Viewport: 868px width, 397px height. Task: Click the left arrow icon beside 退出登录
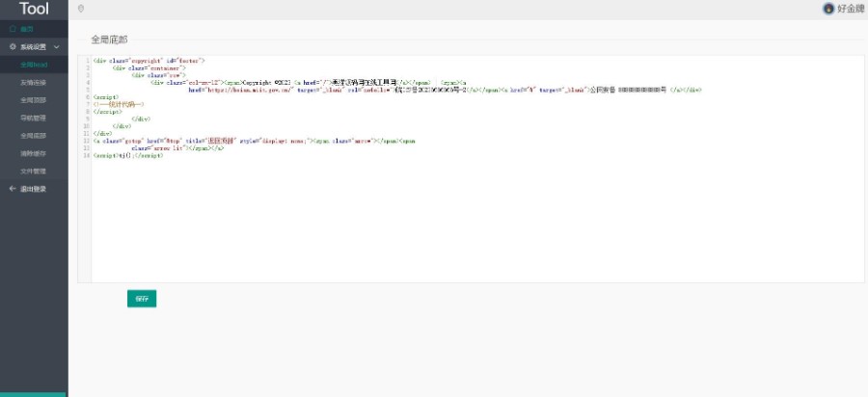13,189
